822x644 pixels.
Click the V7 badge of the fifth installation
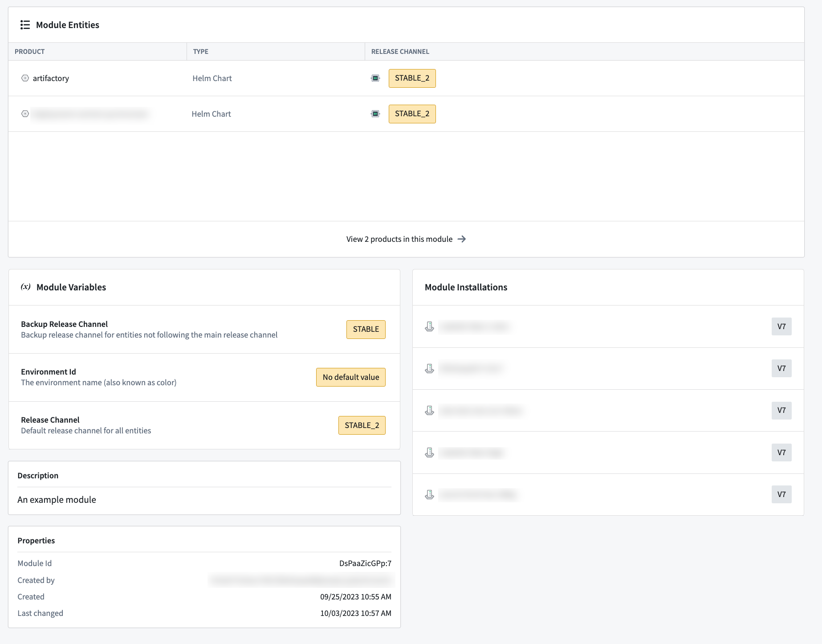(781, 494)
